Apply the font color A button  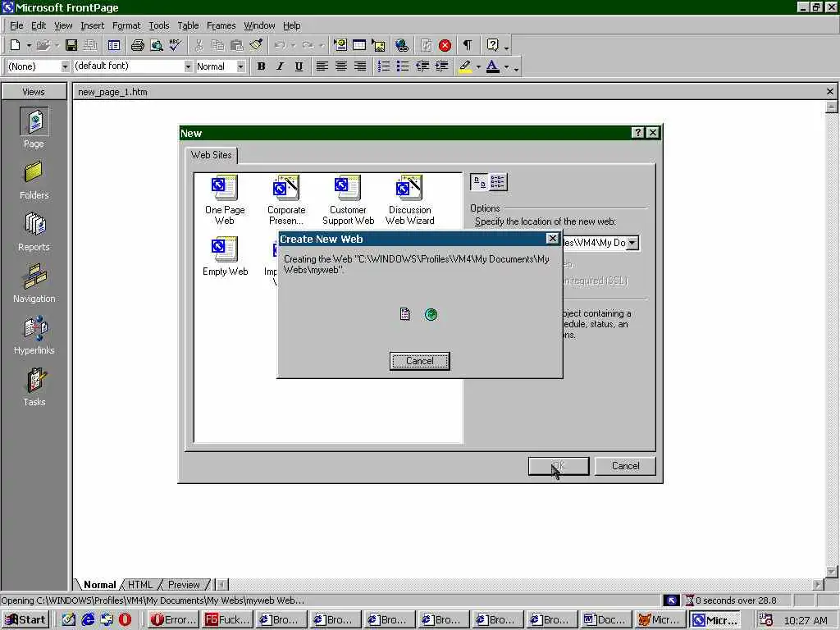click(x=493, y=66)
